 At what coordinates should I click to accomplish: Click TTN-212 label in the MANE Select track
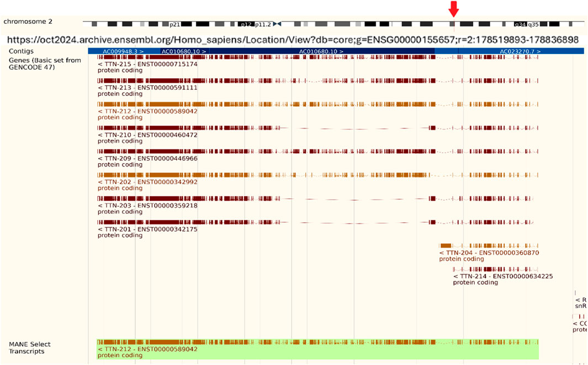click(x=147, y=349)
